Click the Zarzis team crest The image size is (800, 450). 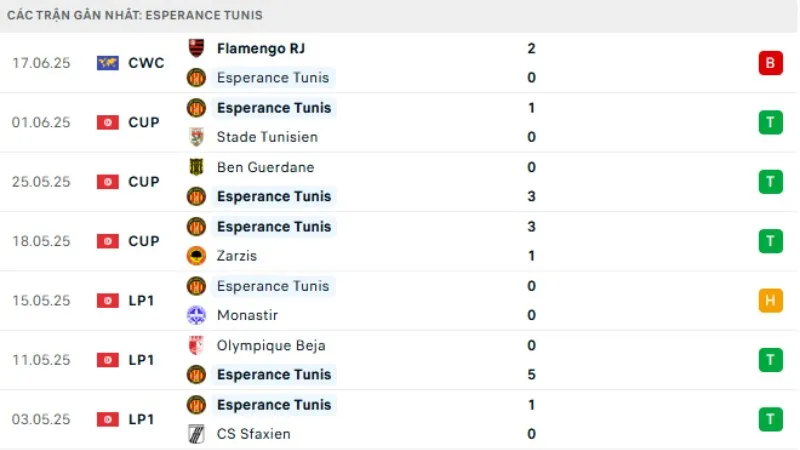click(196, 256)
